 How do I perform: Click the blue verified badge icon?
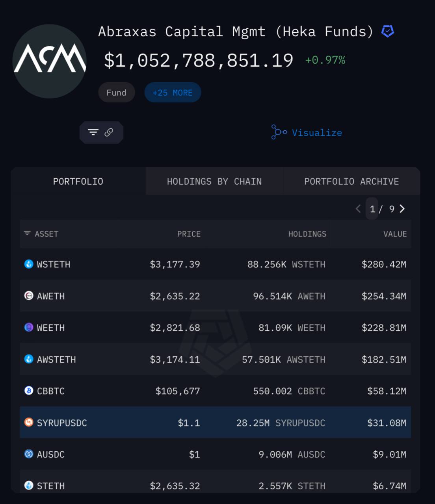click(x=388, y=31)
